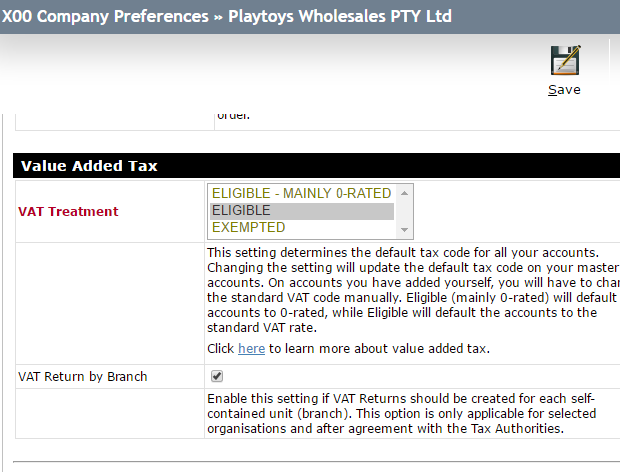
Task: Click the Save floppy disk icon
Action: coord(565,60)
